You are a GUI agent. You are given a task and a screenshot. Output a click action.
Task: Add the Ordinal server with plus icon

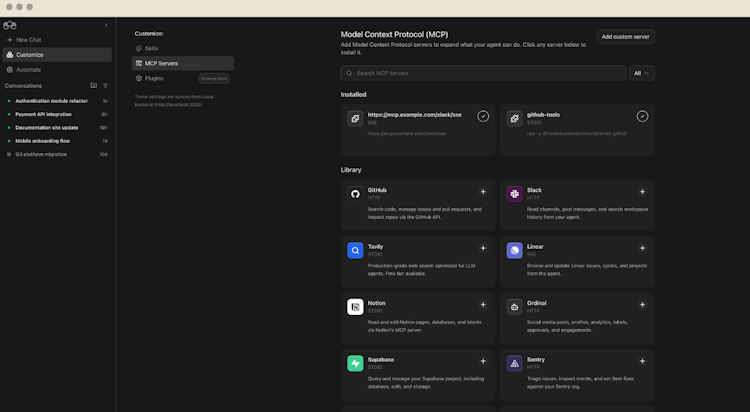coord(642,305)
